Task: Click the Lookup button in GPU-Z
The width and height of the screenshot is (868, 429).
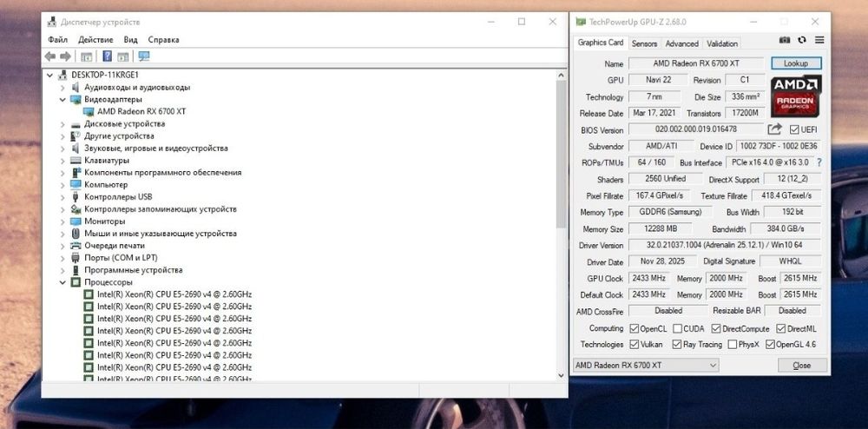Action: tap(796, 63)
